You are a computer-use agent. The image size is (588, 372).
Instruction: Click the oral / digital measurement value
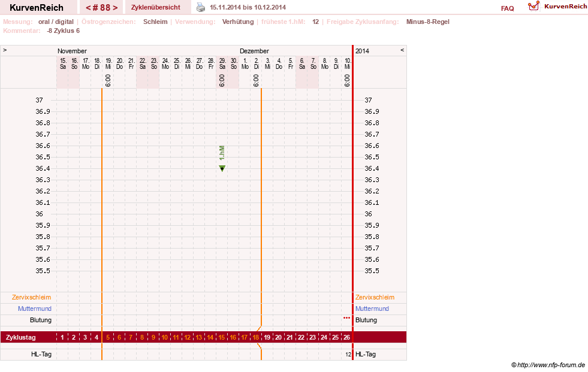click(x=56, y=22)
